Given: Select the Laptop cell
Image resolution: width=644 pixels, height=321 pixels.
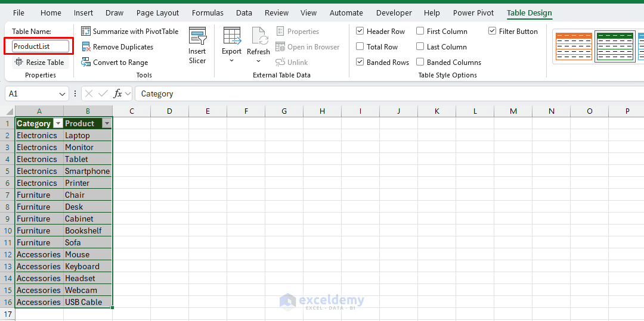Looking at the screenshot, I should (x=88, y=135).
